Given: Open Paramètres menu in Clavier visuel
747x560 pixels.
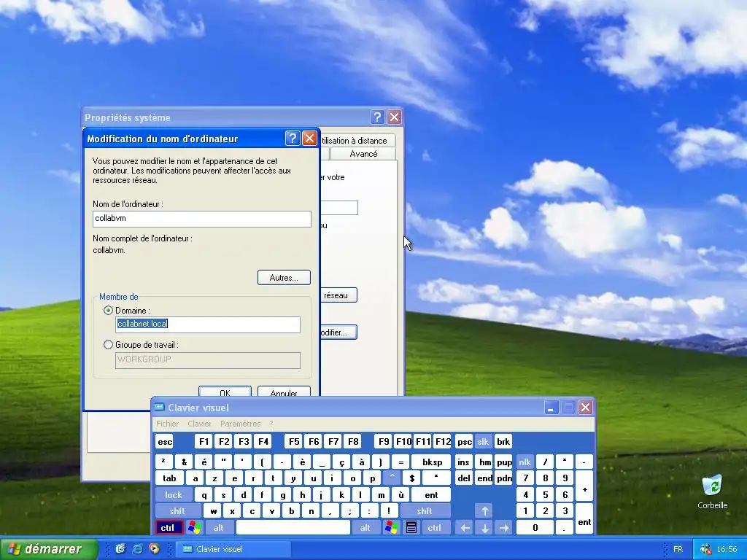Looking at the screenshot, I should [241, 424].
